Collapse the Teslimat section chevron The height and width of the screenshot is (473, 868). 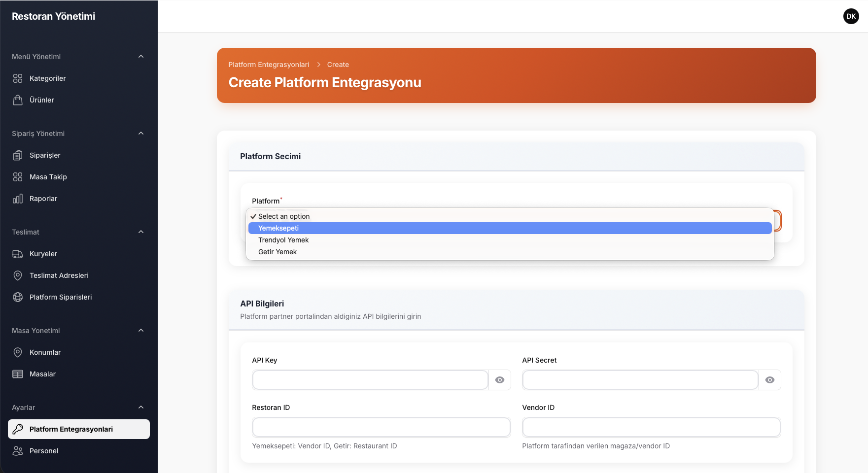coord(141,232)
